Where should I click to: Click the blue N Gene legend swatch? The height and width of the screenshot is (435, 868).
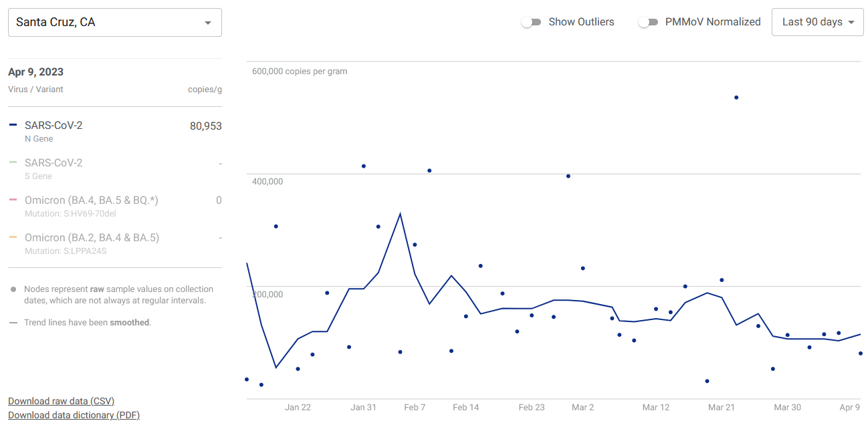click(13, 125)
